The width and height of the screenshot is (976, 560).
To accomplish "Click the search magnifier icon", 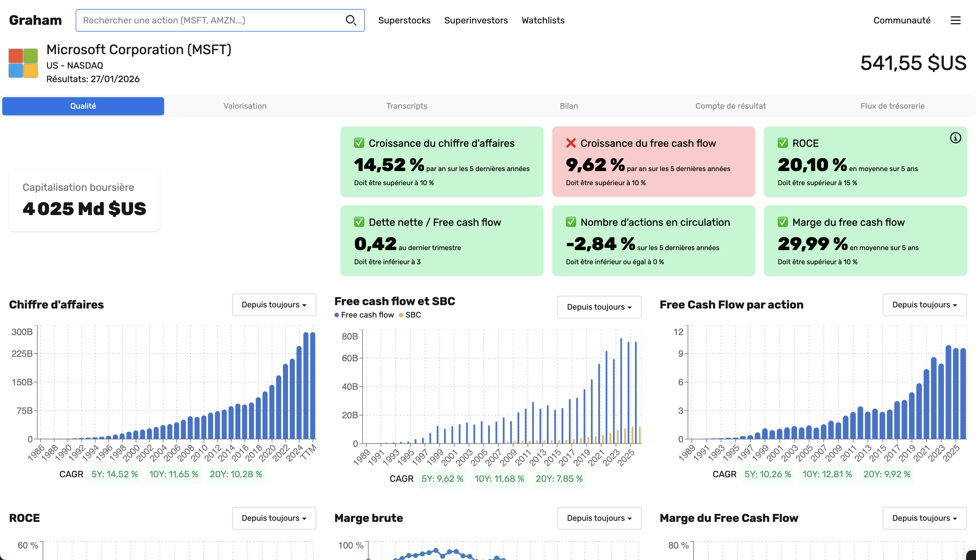I will pos(350,20).
